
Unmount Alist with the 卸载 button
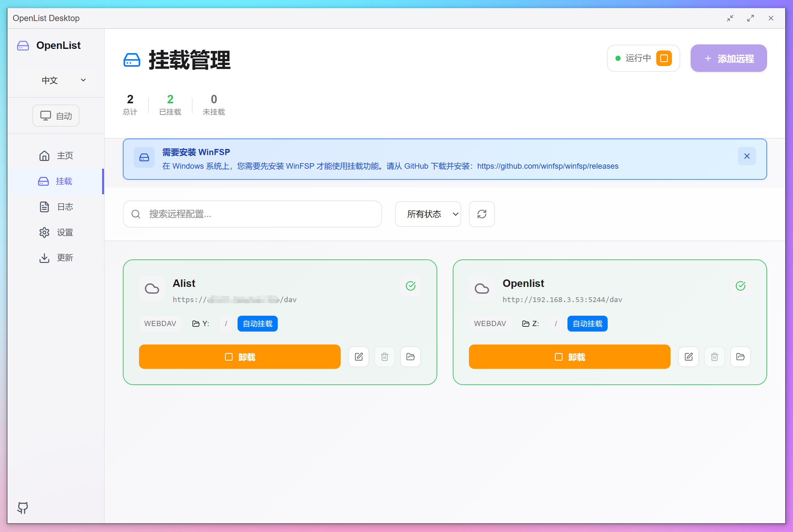click(x=240, y=357)
